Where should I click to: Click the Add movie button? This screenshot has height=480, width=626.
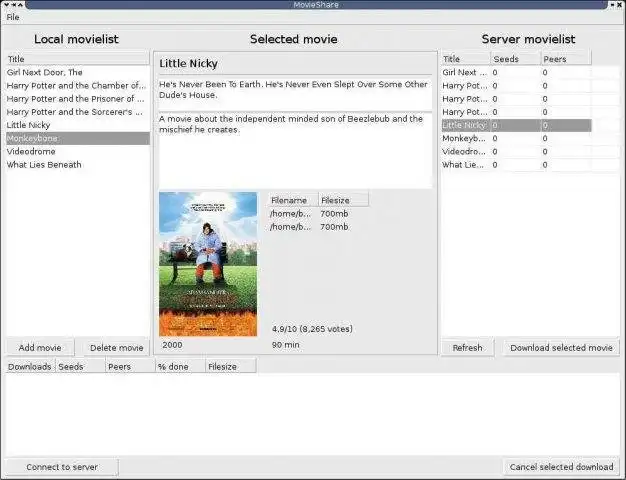40,347
